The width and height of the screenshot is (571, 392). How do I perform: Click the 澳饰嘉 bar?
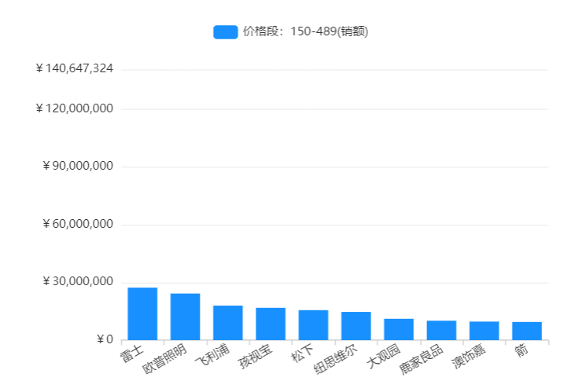(x=484, y=331)
